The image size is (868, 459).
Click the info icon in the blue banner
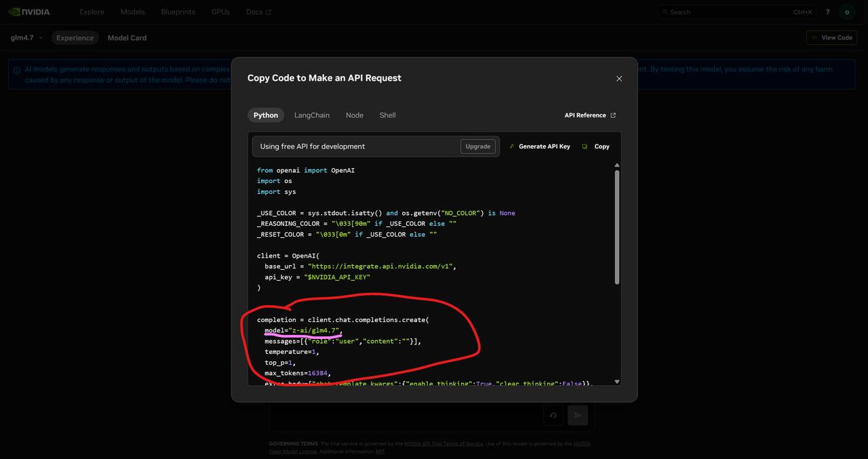pos(16,69)
